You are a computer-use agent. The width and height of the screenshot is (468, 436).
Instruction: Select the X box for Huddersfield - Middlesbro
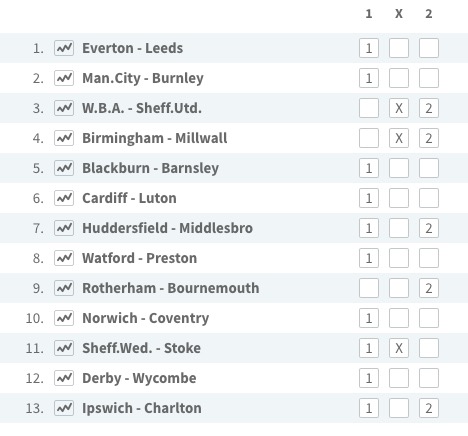[x=399, y=228]
